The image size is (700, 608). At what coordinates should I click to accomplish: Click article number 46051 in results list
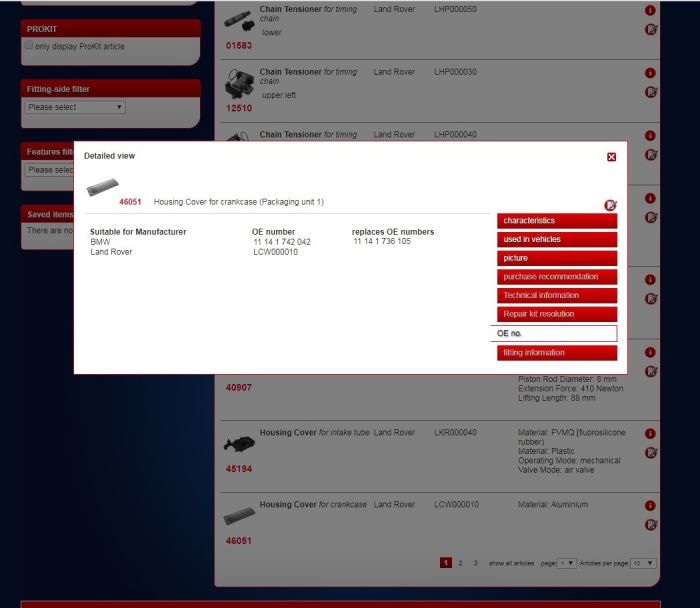[x=239, y=541]
